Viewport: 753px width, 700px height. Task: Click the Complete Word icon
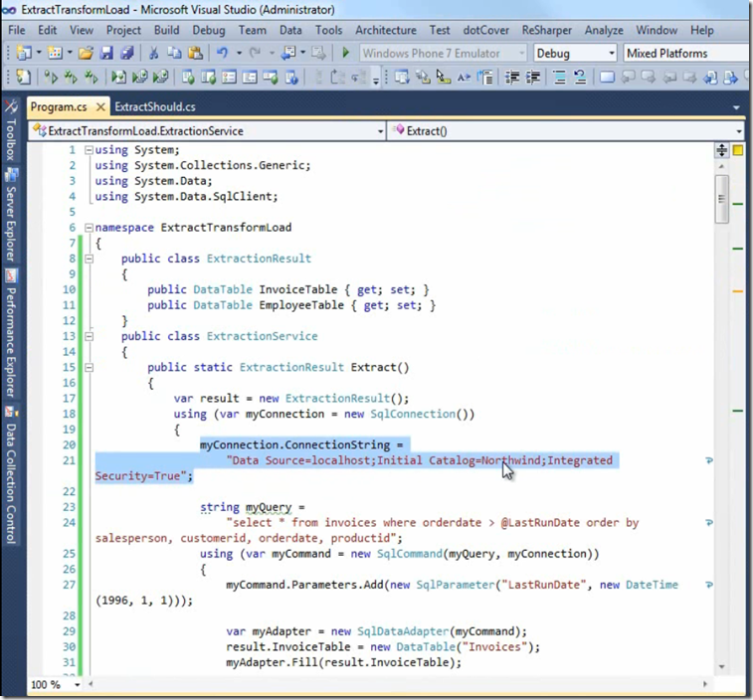point(464,77)
